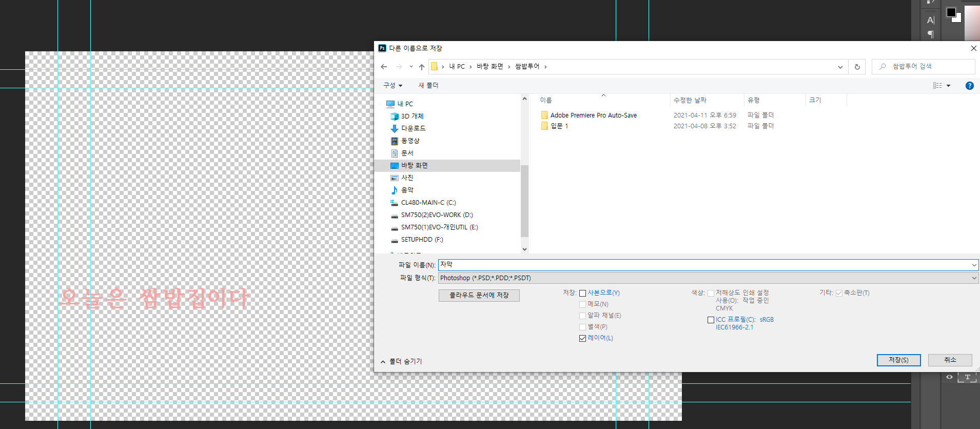Image resolution: width=980 pixels, height=429 pixels.
Task: Click 바탕 화면 breadcrumb segment
Action: click(x=490, y=67)
